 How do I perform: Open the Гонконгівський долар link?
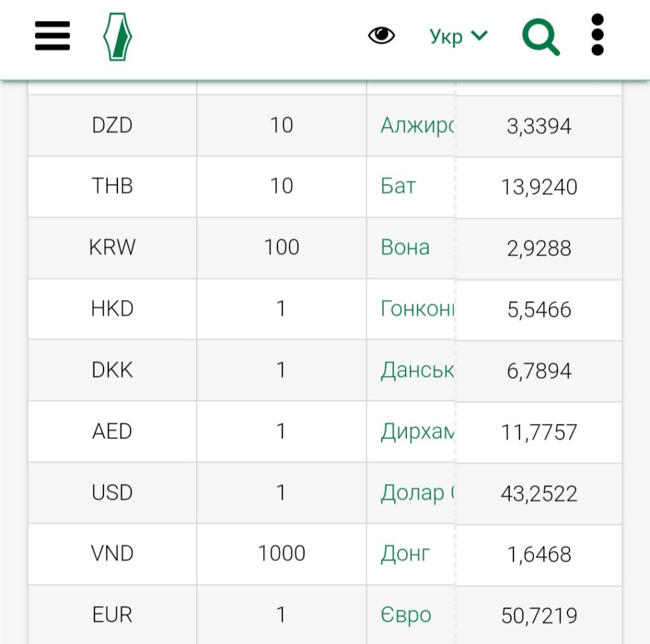418,309
